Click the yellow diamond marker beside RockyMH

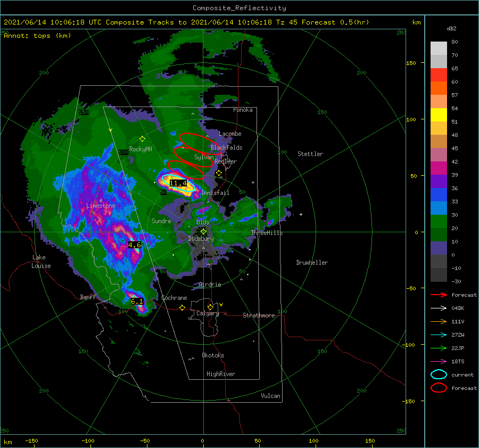pos(142,139)
